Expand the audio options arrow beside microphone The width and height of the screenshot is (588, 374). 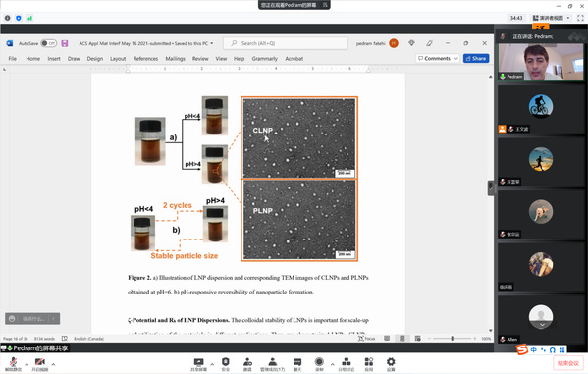pos(27,364)
